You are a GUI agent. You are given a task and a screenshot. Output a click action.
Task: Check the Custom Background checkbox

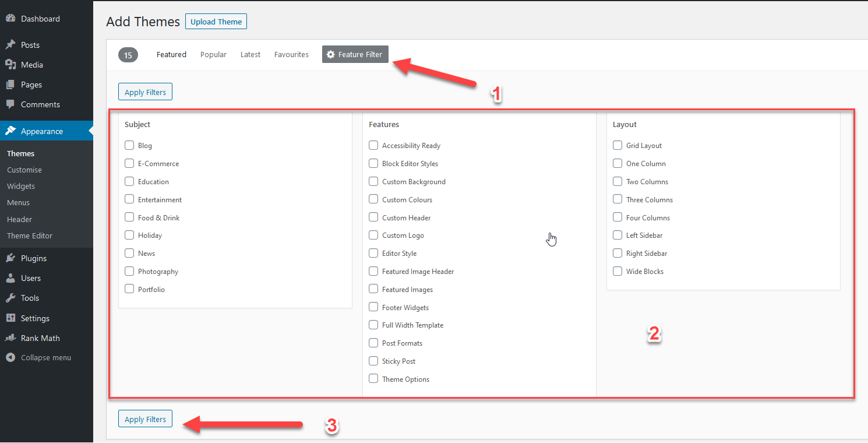click(373, 181)
